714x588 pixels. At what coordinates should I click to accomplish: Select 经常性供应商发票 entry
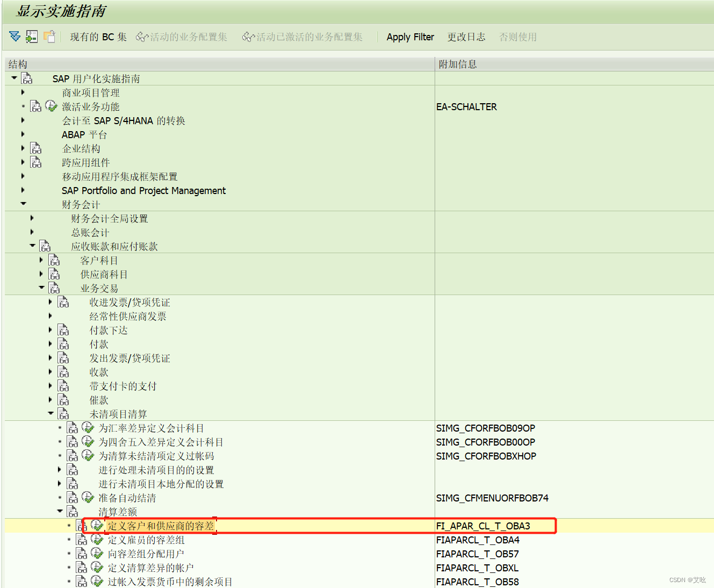click(x=128, y=316)
